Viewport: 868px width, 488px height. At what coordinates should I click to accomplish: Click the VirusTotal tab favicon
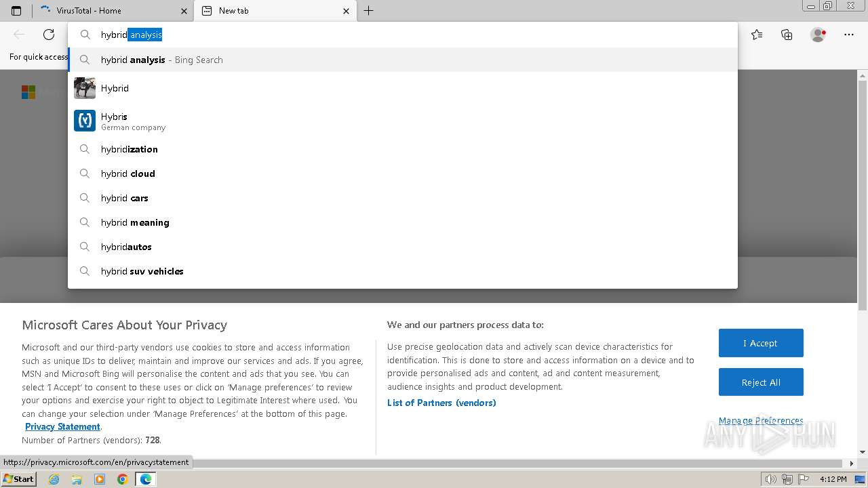(x=45, y=10)
